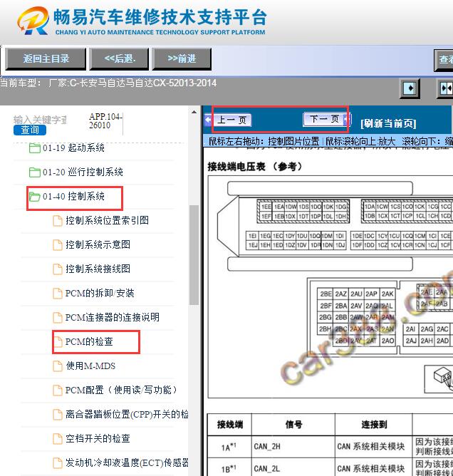Go to previous page 上一页

click(x=232, y=120)
